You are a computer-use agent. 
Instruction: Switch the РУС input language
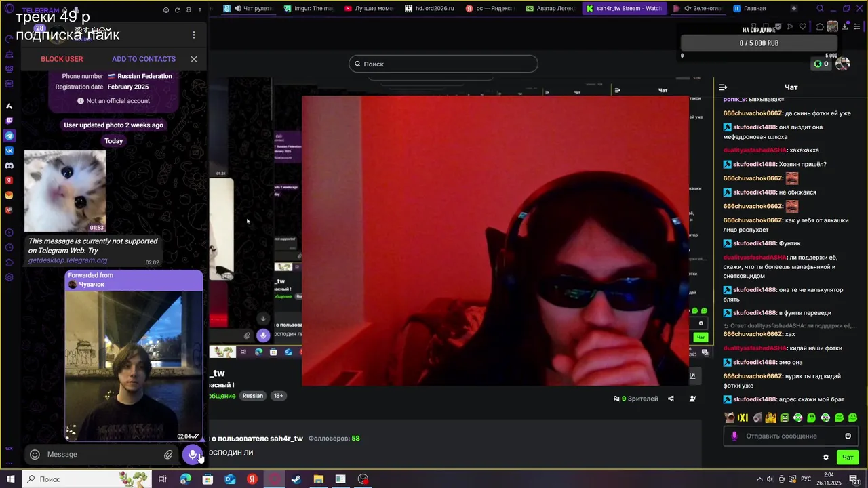(806, 479)
